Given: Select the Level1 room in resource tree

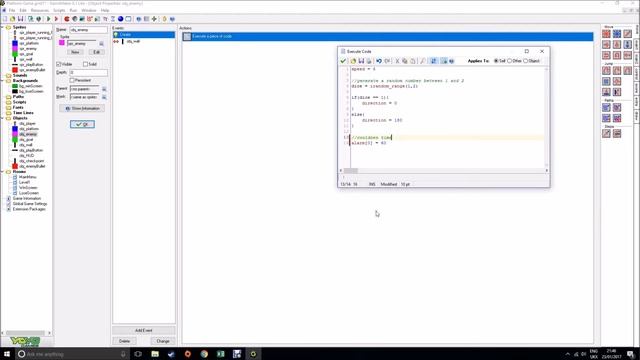Looking at the screenshot, I should (x=24, y=182).
